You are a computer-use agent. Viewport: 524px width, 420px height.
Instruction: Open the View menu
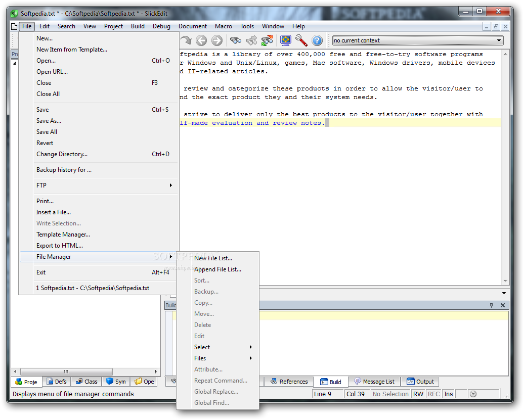[x=90, y=26]
